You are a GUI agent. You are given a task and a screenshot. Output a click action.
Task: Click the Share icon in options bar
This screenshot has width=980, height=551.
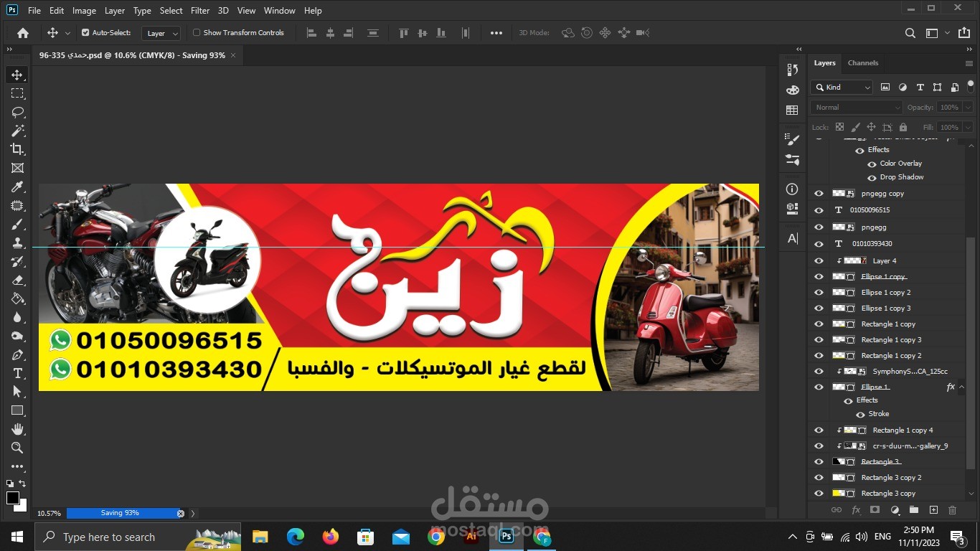tap(964, 33)
